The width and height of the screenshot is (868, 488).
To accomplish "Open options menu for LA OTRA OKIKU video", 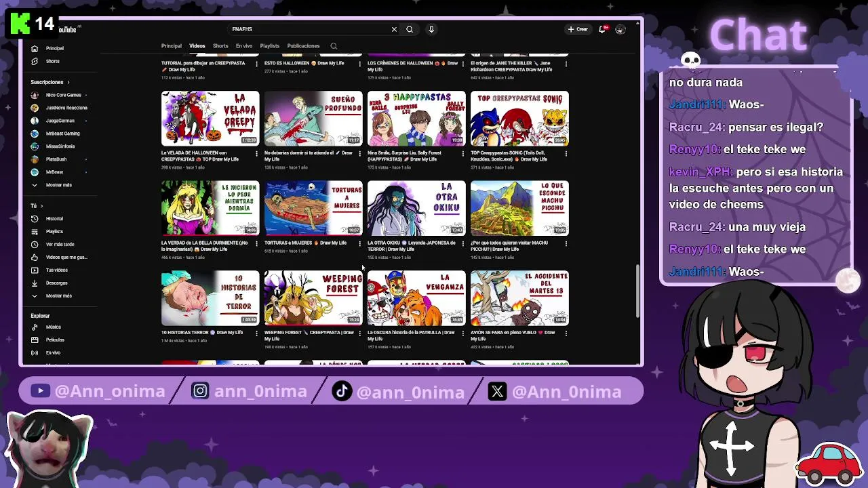I will pos(462,243).
